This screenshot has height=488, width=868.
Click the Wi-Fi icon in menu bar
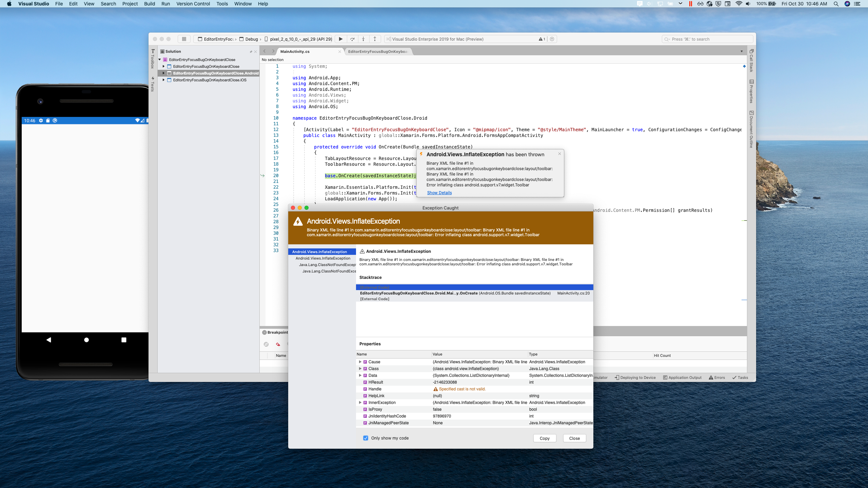click(738, 4)
